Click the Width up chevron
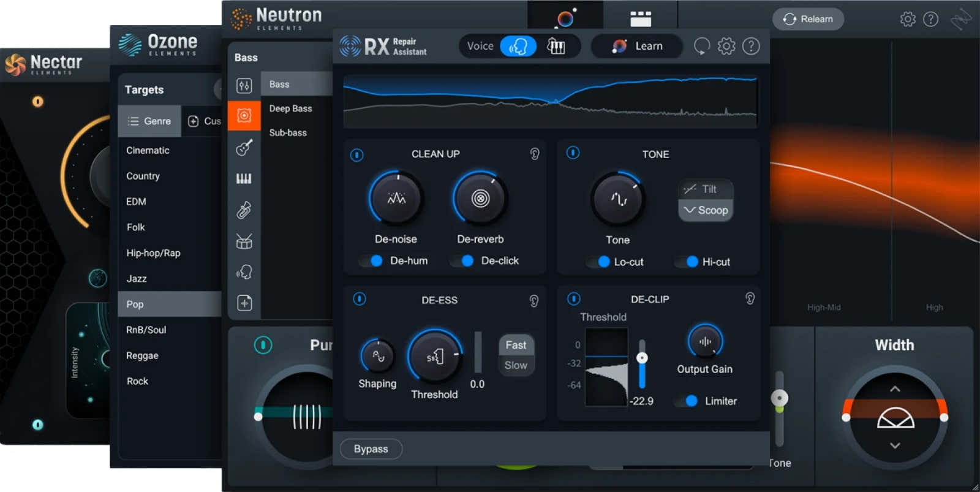The width and height of the screenshot is (980, 492). (895, 388)
